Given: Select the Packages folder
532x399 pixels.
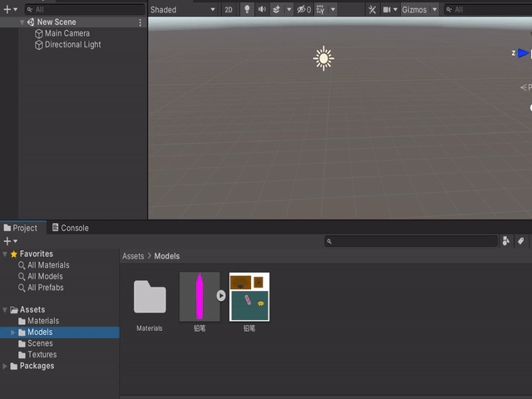Looking at the screenshot, I should point(37,366).
